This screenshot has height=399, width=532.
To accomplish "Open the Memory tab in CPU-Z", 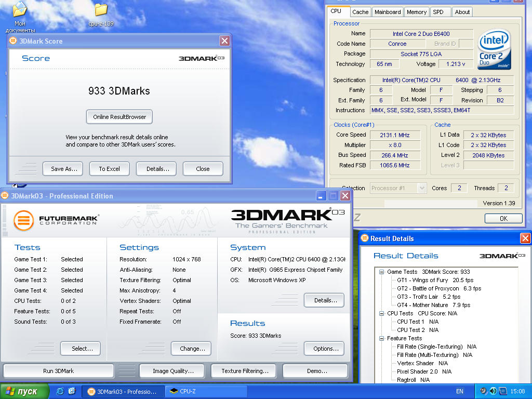I will coord(417,12).
